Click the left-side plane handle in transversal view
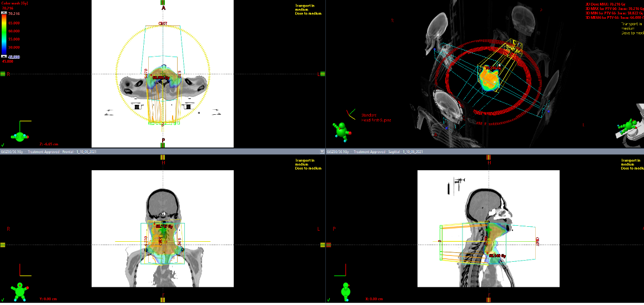 click(323, 74)
